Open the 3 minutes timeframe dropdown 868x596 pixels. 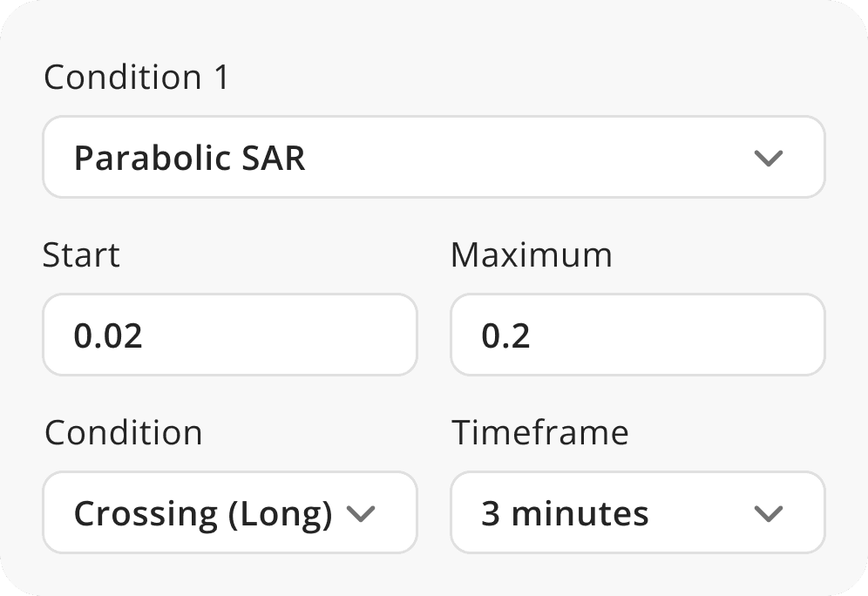(x=637, y=513)
